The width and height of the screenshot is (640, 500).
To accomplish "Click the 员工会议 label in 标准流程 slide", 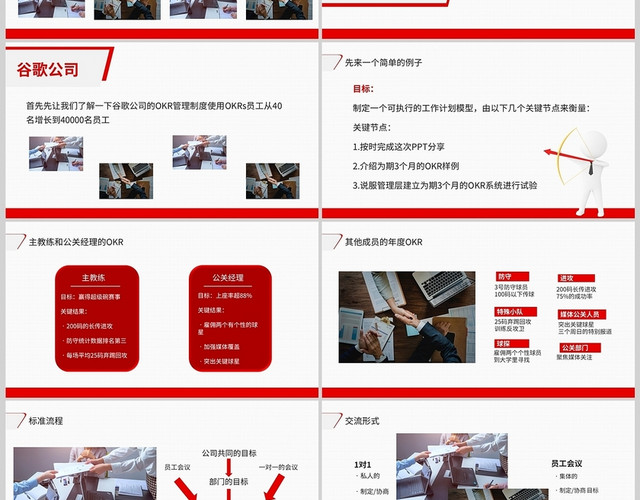I will (x=177, y=467).
